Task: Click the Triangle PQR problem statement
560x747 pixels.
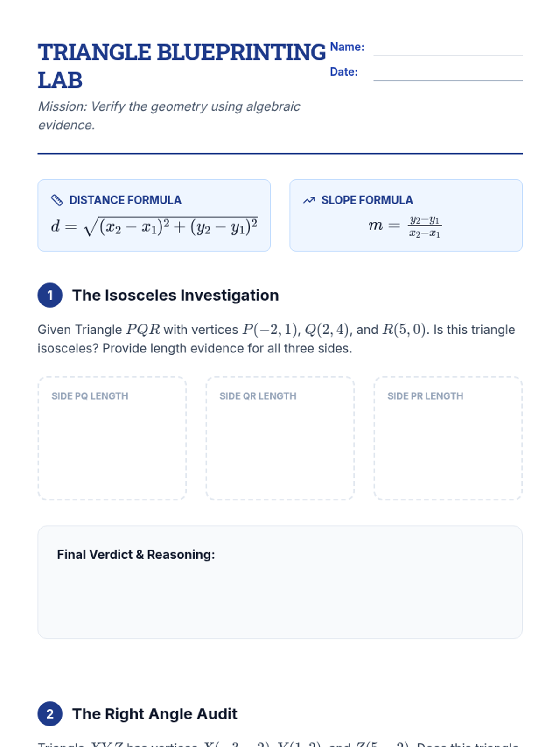Action: point(276,339)
